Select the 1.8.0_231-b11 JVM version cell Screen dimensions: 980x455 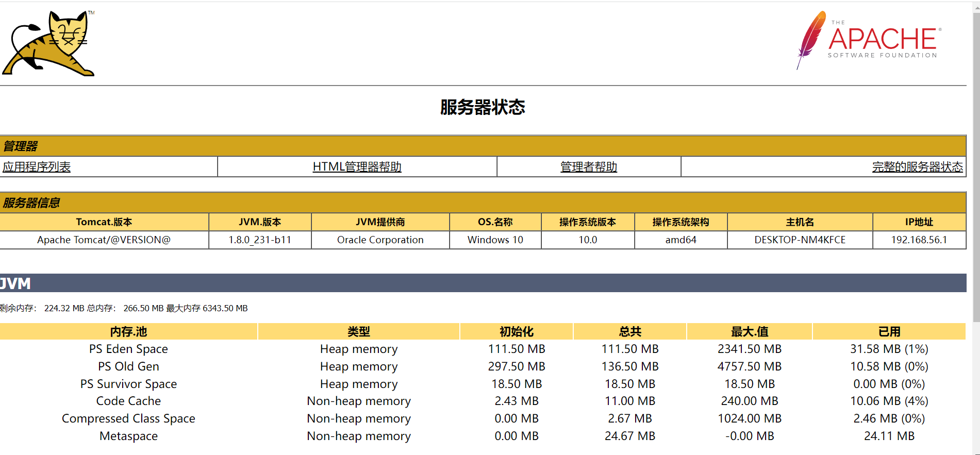pos(260,240)
